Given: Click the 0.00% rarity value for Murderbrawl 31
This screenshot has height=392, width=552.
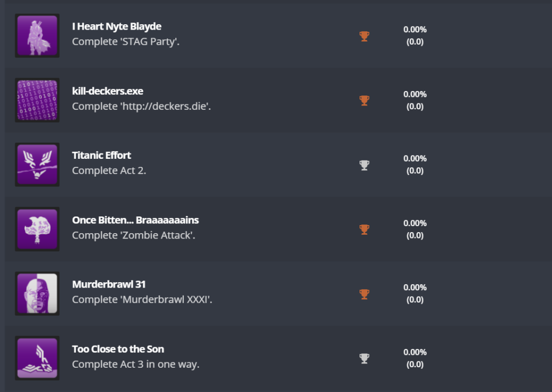Looking at the screenshot, I should click(415, 288).
